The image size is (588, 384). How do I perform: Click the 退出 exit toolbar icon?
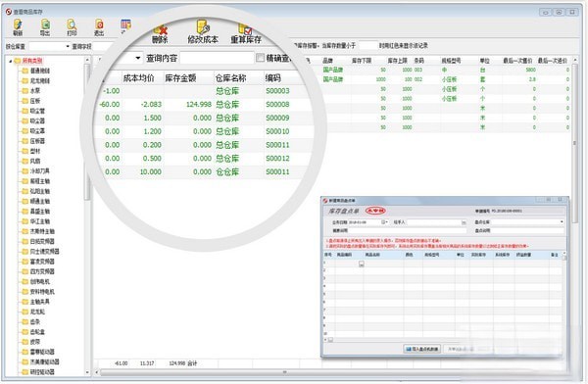pos(99,24)
